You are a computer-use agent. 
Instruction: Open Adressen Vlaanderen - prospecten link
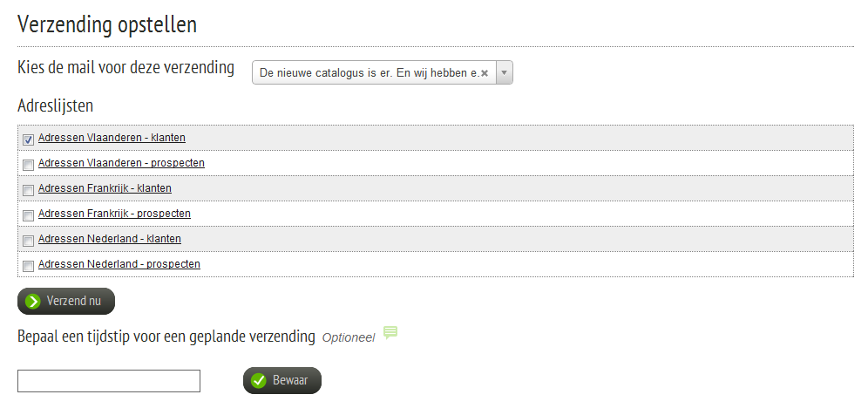tap(121, 163)
